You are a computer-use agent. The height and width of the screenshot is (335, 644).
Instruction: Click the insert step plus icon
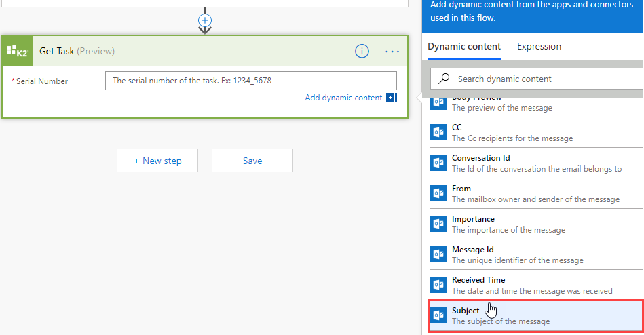click(x=205, y=20)
